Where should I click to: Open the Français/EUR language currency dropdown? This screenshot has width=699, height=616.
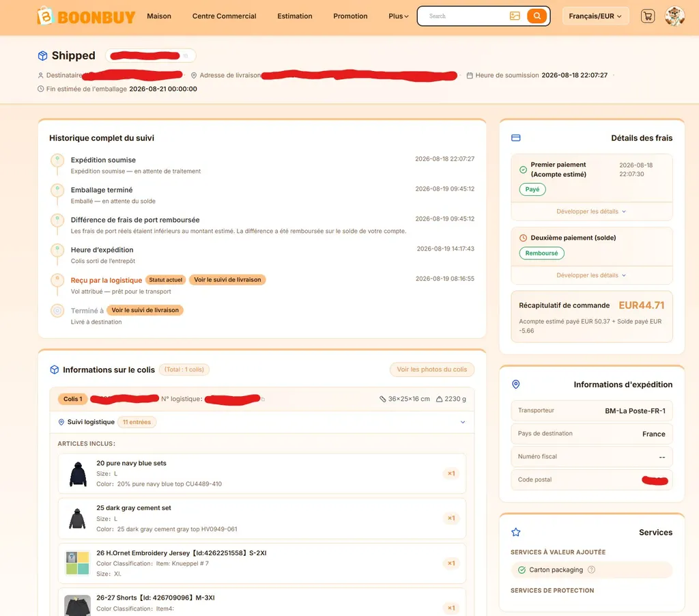pyautogui.click(x=595, y=16)
